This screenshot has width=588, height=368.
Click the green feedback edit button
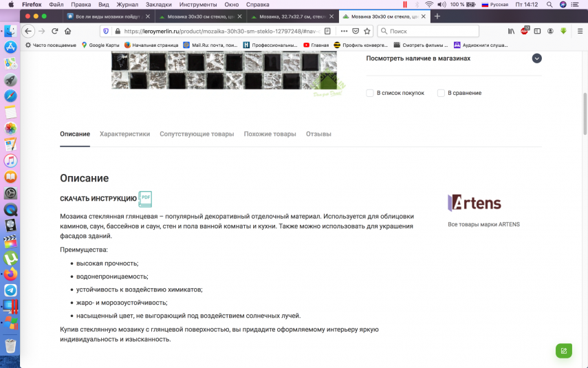point(564,351)
